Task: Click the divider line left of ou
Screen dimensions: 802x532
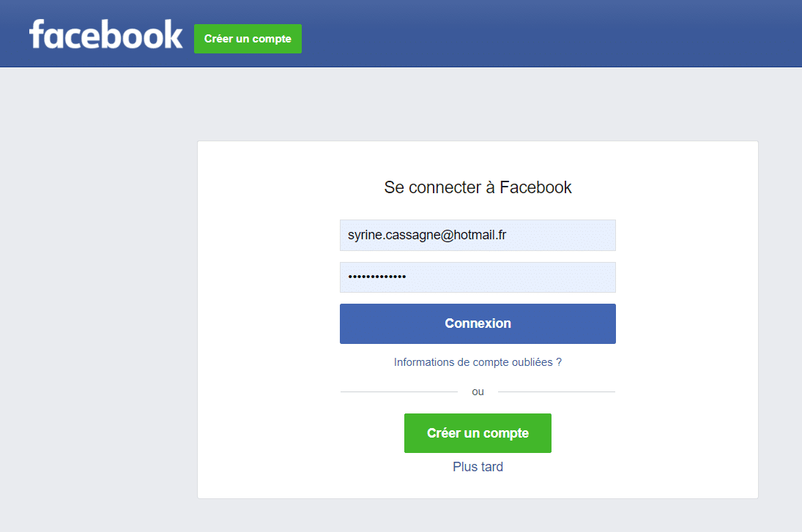Action: [x=399, y=392]
